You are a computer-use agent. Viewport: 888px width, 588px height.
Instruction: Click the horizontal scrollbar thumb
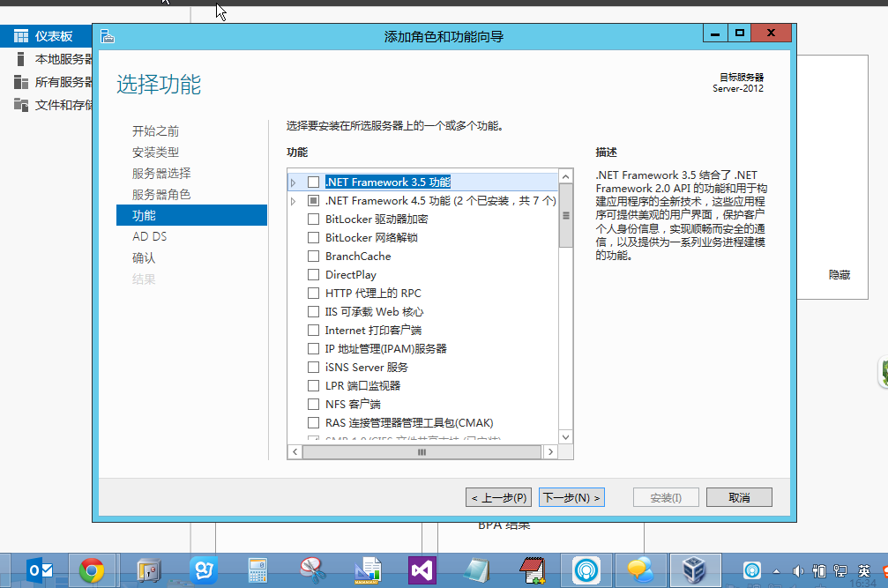click(422, 451)
